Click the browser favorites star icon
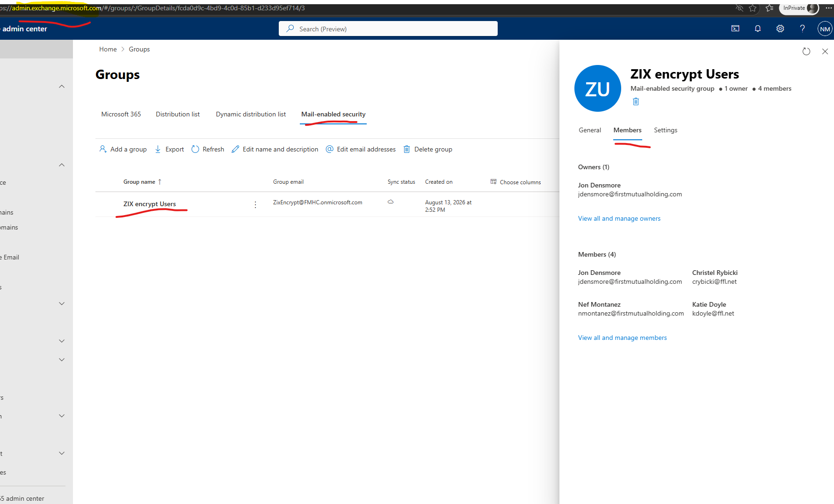Screen dimensions: 834x504 pyautogui.click(x=753, y=8)
